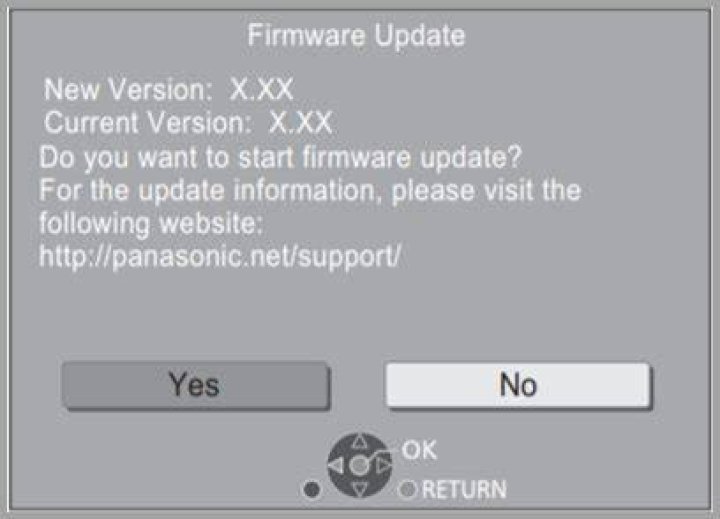Screen dimensions: 720x519
Task: Click the right arrow on the D-pad
Action: [383, 466]
